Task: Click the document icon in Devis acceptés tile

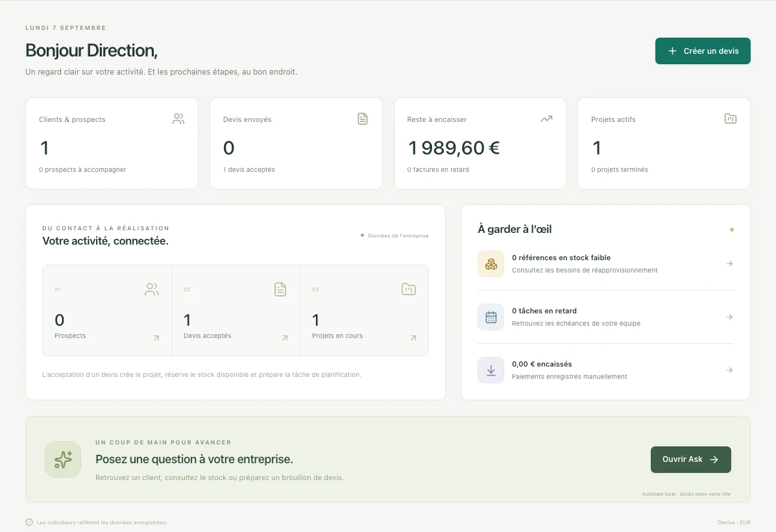Action: point(280,289)
